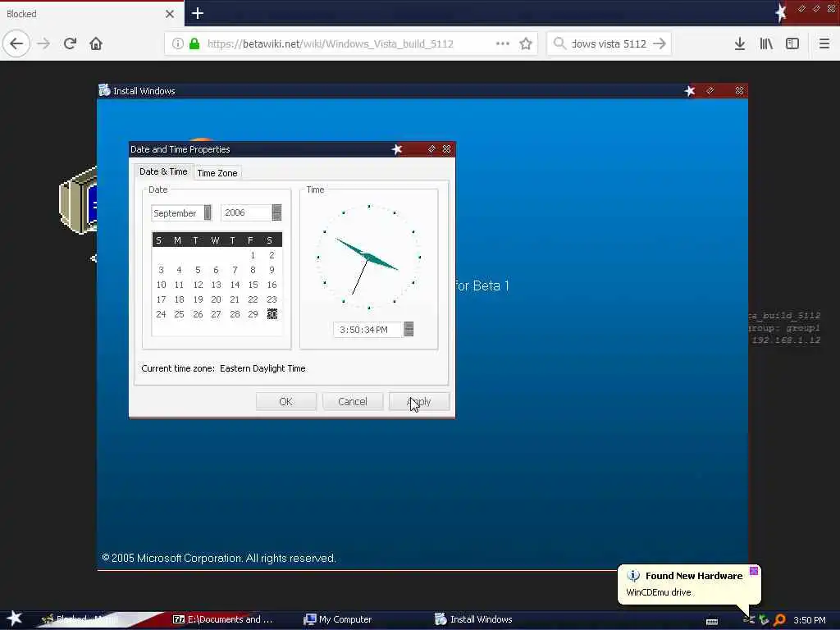The image size is (840, 630).
Task: Open the library bookshelf icon
Action: pos(766,43)
